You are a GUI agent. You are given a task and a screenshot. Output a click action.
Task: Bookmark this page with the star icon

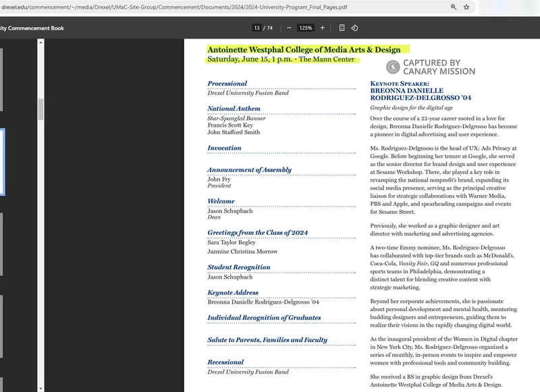466,7
